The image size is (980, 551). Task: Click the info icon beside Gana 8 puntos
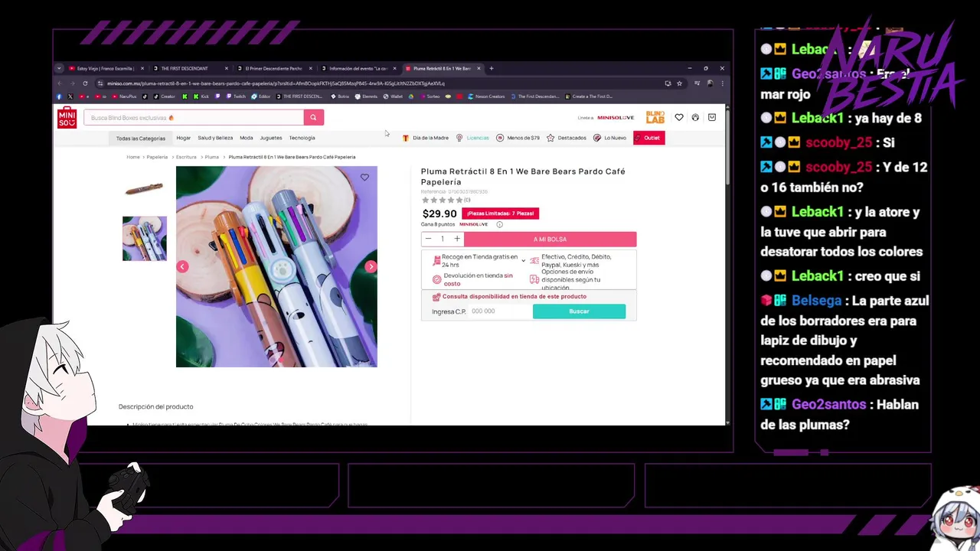point(499,224)
